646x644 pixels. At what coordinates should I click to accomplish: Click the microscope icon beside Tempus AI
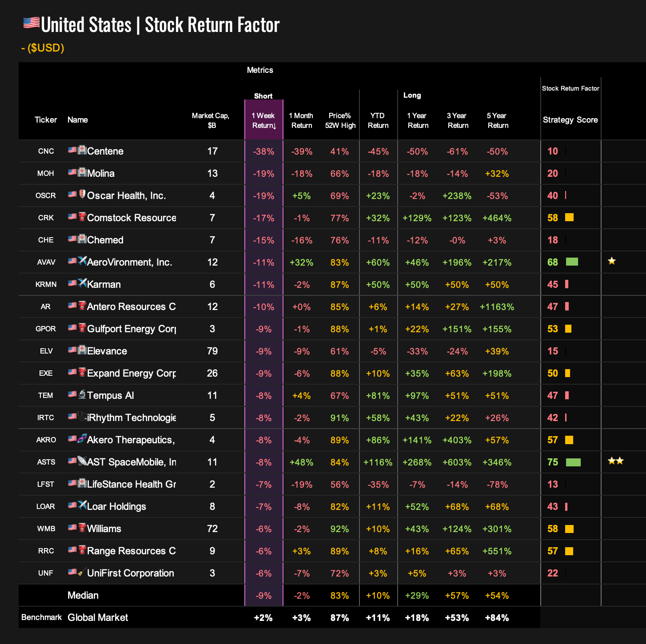point(82,394)
